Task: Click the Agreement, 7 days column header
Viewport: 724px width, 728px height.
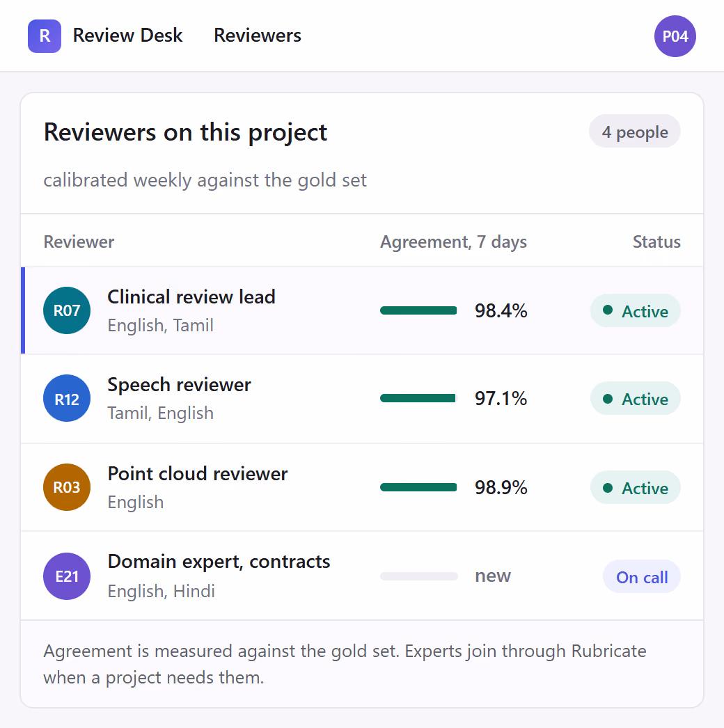Action: pos(454,242)
